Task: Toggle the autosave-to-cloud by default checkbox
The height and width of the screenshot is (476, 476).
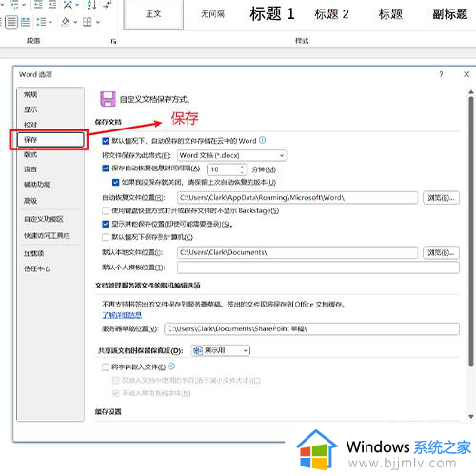Action: click(106, 141)
